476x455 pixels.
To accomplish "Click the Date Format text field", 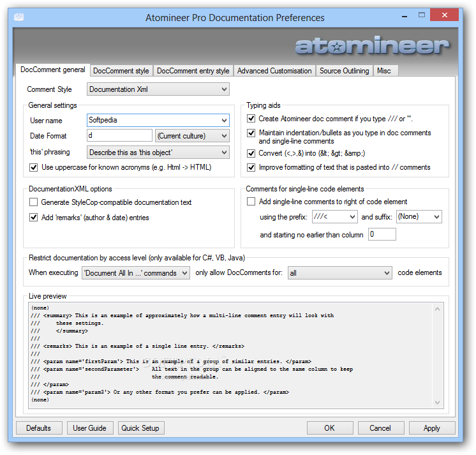I will [119, 135].
